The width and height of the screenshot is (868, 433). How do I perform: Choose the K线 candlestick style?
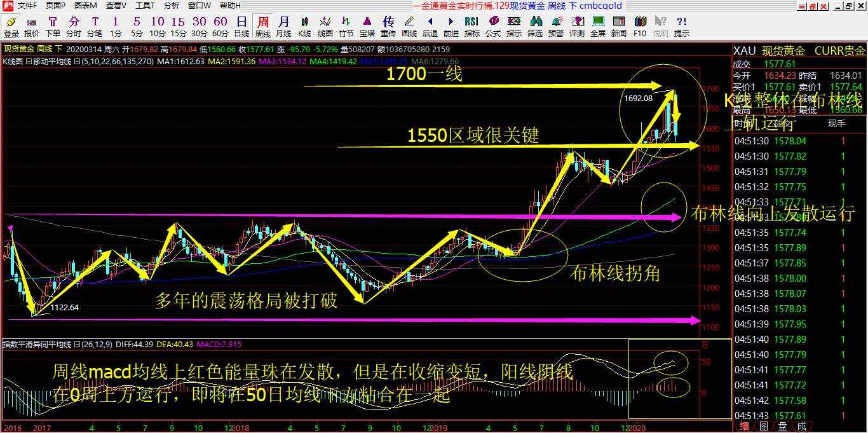304,27
